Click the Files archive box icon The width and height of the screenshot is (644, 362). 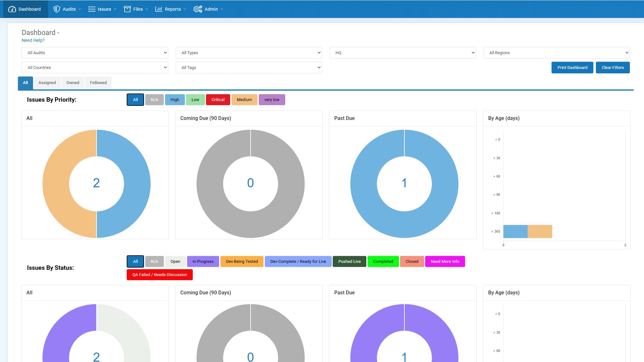point(127,9)
